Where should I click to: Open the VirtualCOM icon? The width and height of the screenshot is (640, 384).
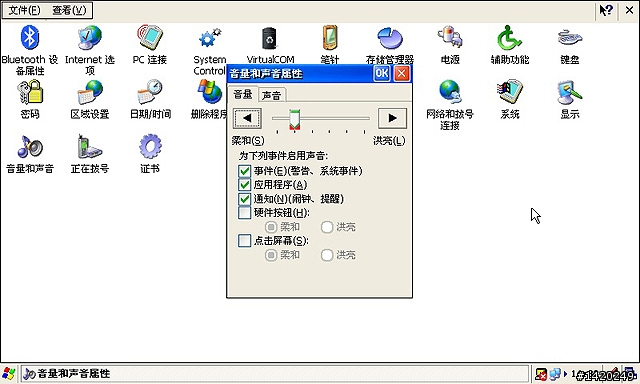(x=269, y=39)
